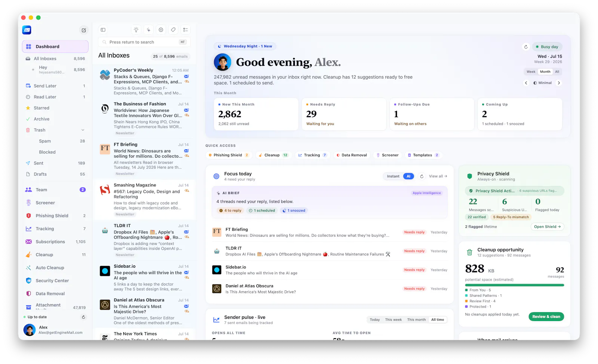The image size is (598, 364).
Task: Go to next theme with right chevron
Action: coord(559,83)
